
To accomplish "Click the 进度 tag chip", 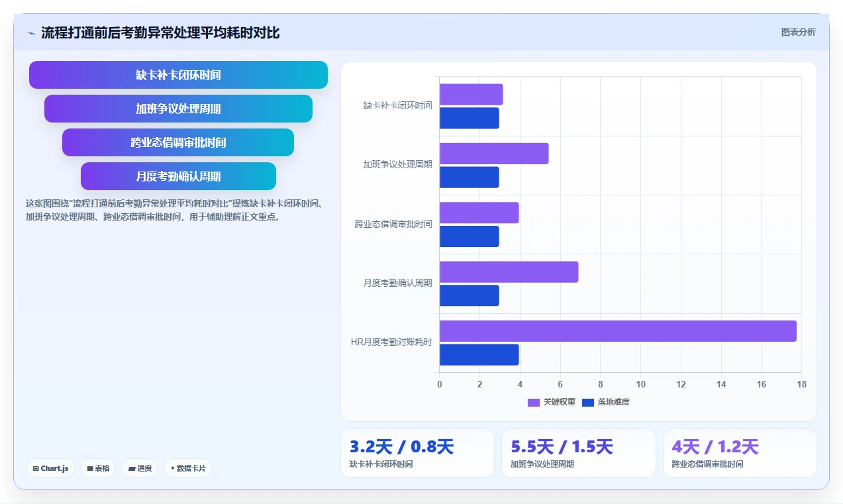I will coord(140,468).
